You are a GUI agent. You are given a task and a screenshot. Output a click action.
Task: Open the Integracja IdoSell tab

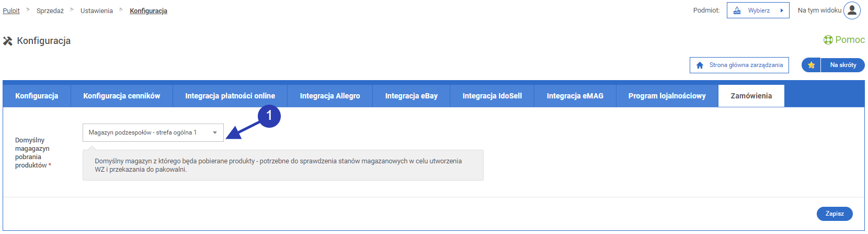click(x=492, y=96)
